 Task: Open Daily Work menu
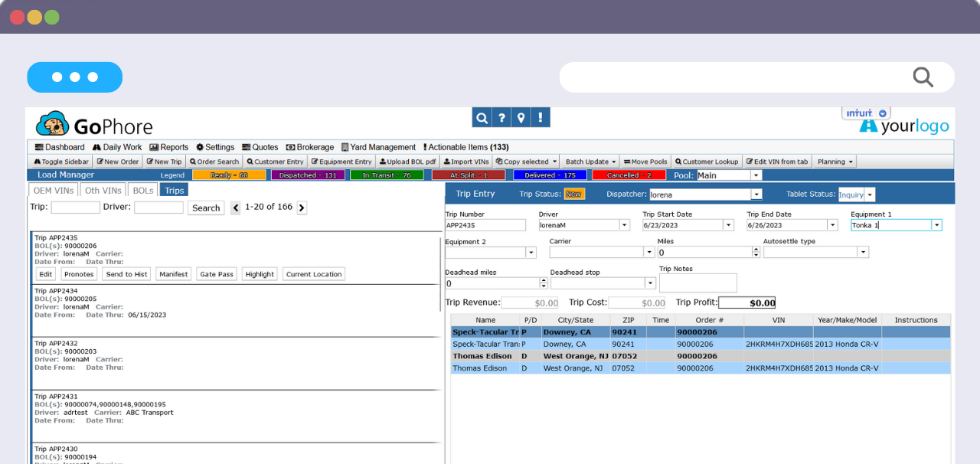[117, 147]
